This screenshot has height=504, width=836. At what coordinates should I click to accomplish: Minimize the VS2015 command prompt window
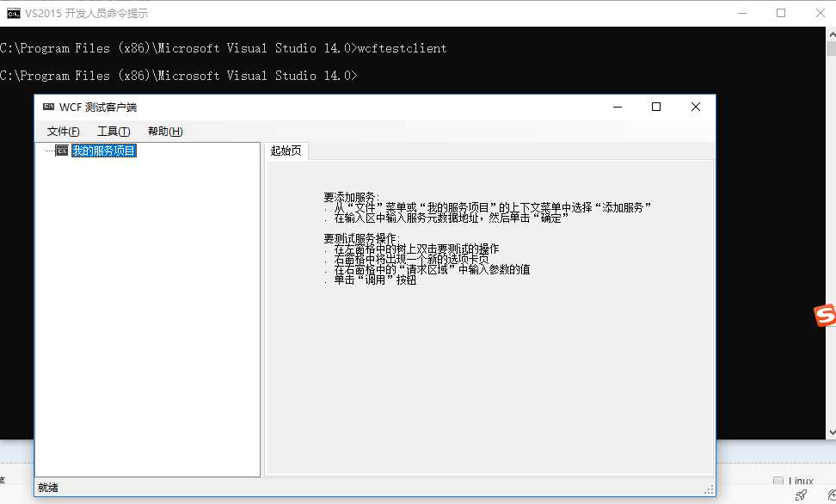pos(741,14)
